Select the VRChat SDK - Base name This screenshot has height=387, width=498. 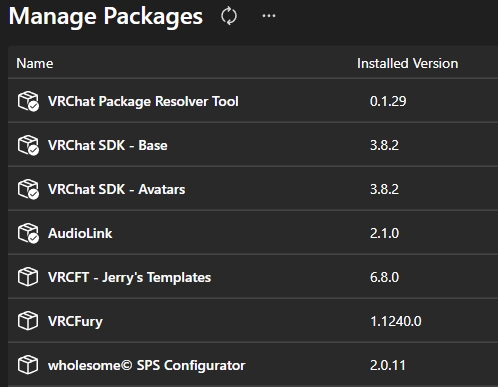[x=108, y=145]
